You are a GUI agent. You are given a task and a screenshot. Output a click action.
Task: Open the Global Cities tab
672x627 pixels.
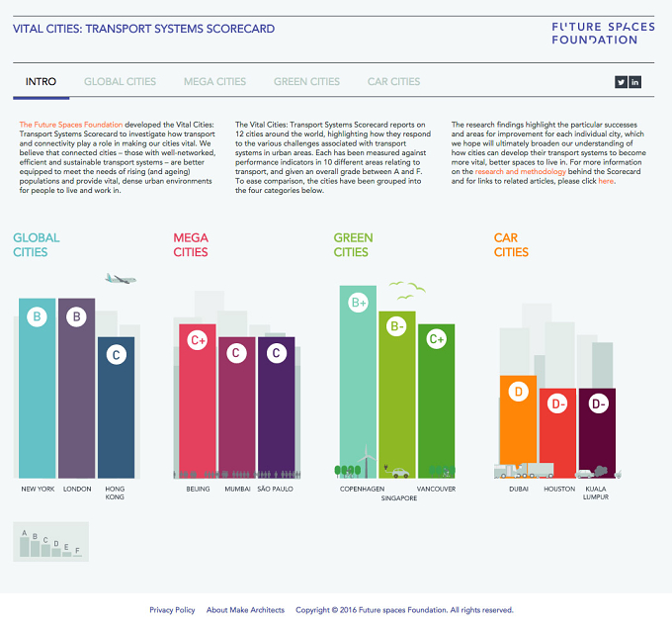pyautogui.click(x=120, y=81)
